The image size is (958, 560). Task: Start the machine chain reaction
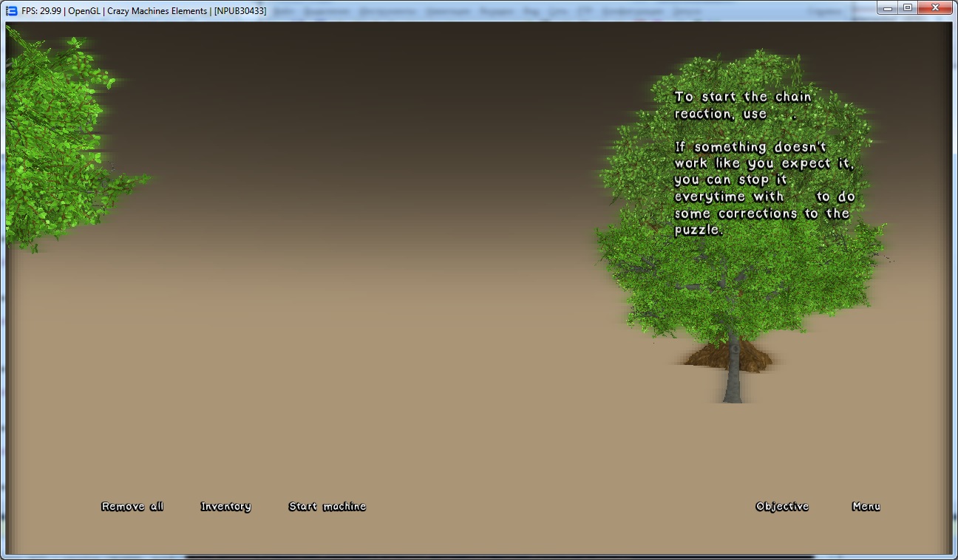[x=327, y=506]
